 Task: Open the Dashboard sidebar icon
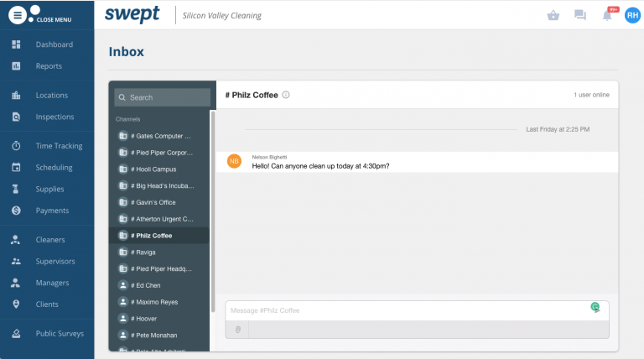coord(16,44)
